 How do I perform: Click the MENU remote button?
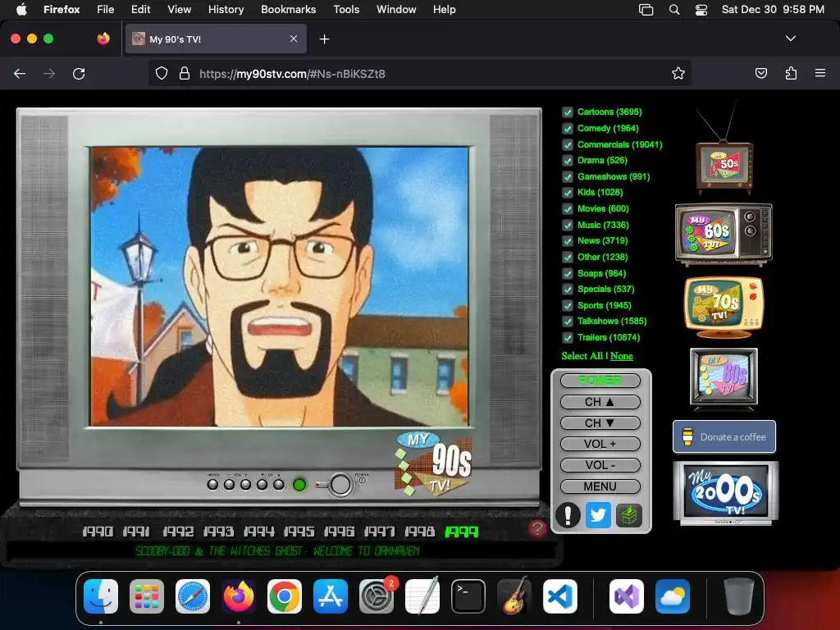[x=600, y=486]
